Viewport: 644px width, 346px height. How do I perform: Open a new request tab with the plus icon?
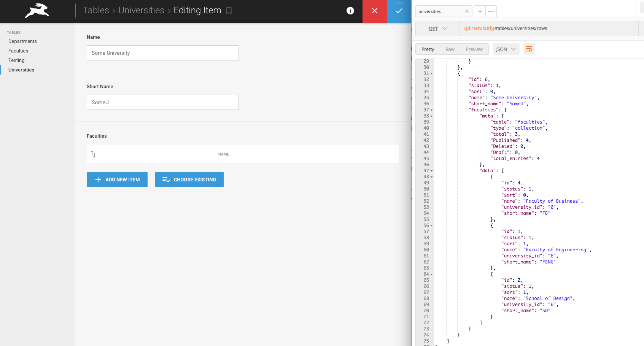point(480,11)
